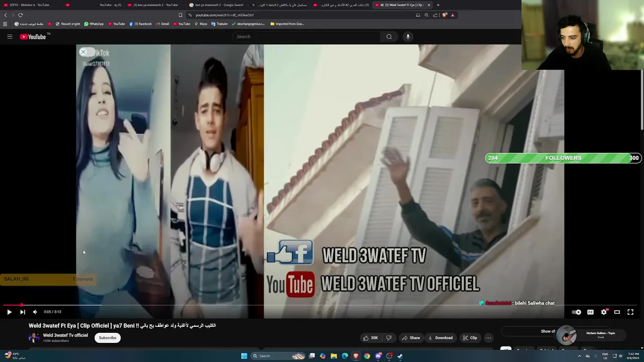This screenshot has width=644, height=362.
Task: Close the active Weld 3watef tab
Action: click(429, 5)
